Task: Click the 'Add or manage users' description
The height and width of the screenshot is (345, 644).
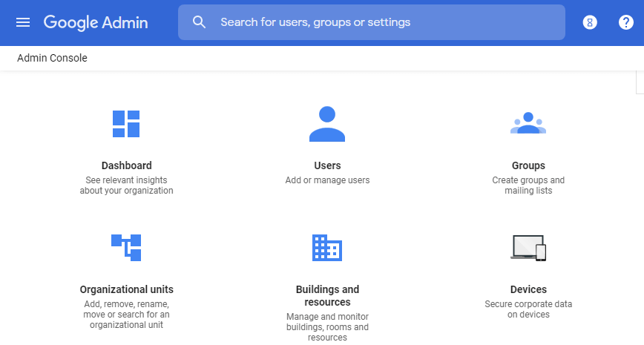Action: click(x=327, y=180)
